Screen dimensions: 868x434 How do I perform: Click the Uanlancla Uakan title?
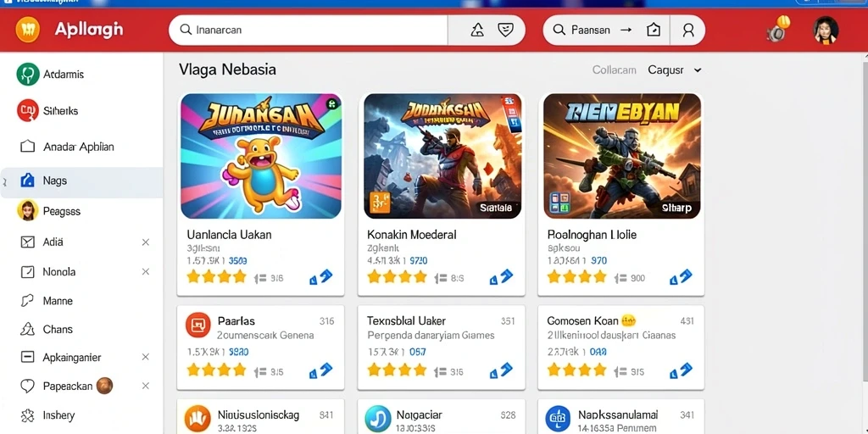point(229,235)
